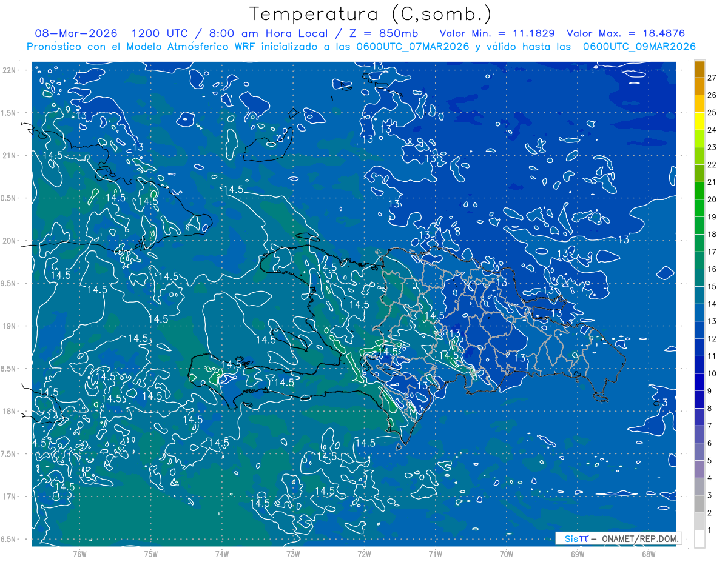Click the title 'Temperatura (C,somb.)'

[370, 15]
